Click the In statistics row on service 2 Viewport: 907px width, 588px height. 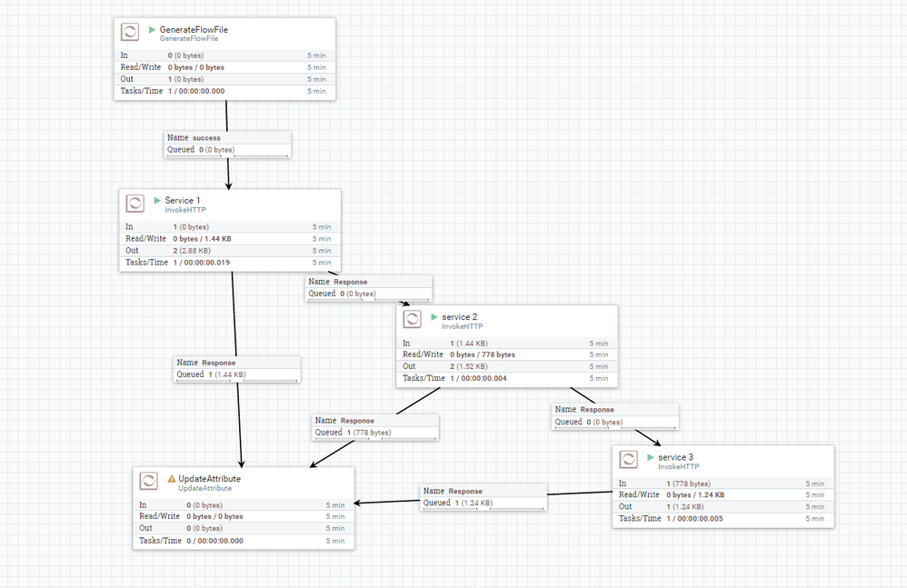(x=454, y=343)
